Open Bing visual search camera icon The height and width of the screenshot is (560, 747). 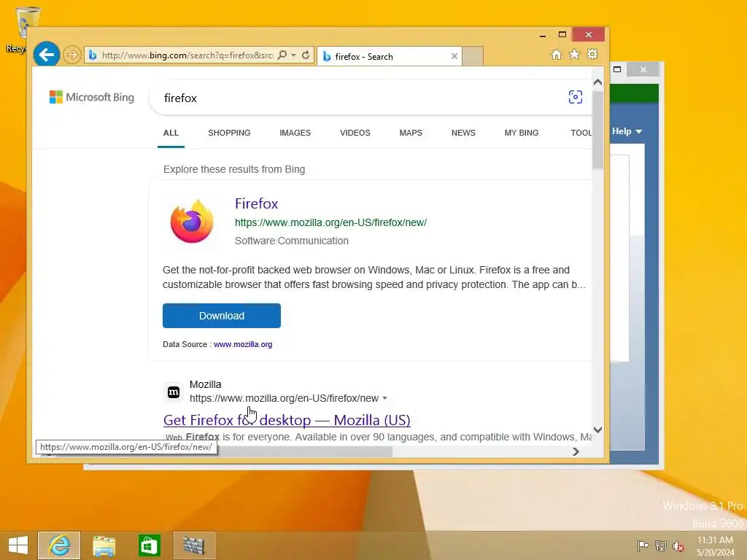click(575, 97)
